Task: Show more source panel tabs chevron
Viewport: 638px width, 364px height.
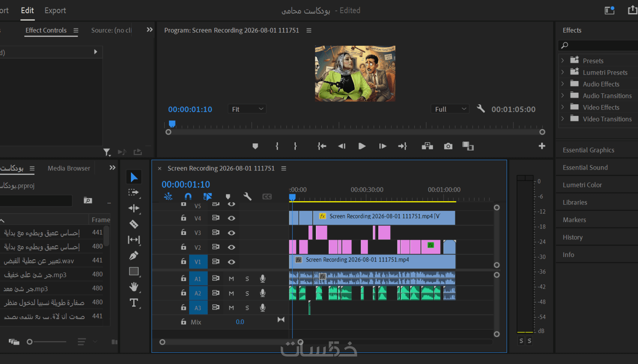Action: (150, 30)
